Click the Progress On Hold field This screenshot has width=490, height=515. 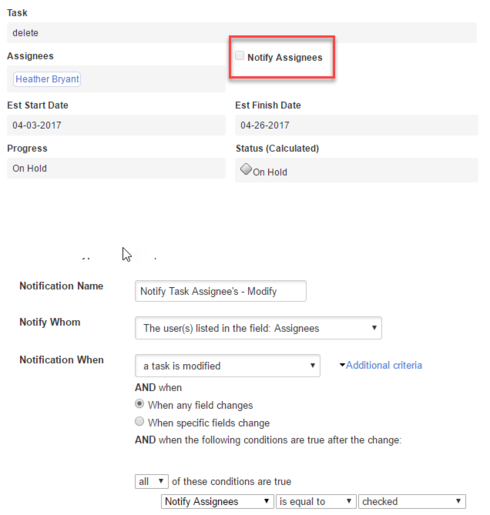pos(116,168)
